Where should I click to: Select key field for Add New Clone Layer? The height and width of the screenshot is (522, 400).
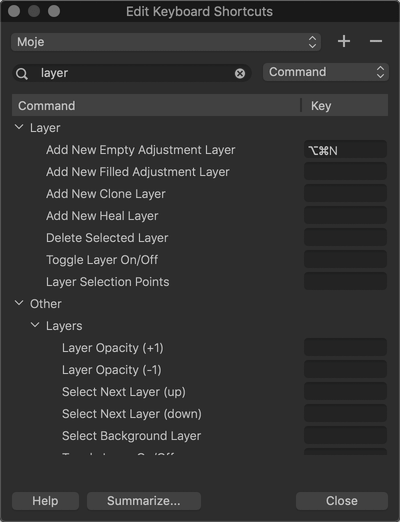pyautogui.click(x=345, y=194)
